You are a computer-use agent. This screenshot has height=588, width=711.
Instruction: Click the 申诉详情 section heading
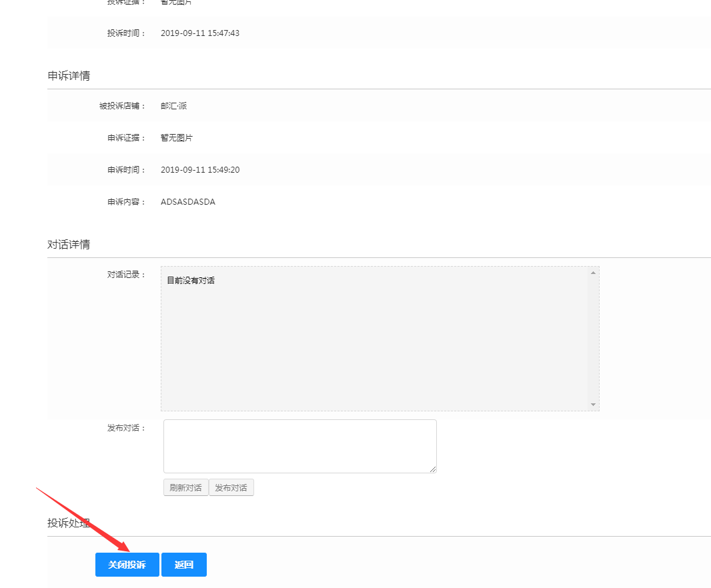click(x=69, y=76)
